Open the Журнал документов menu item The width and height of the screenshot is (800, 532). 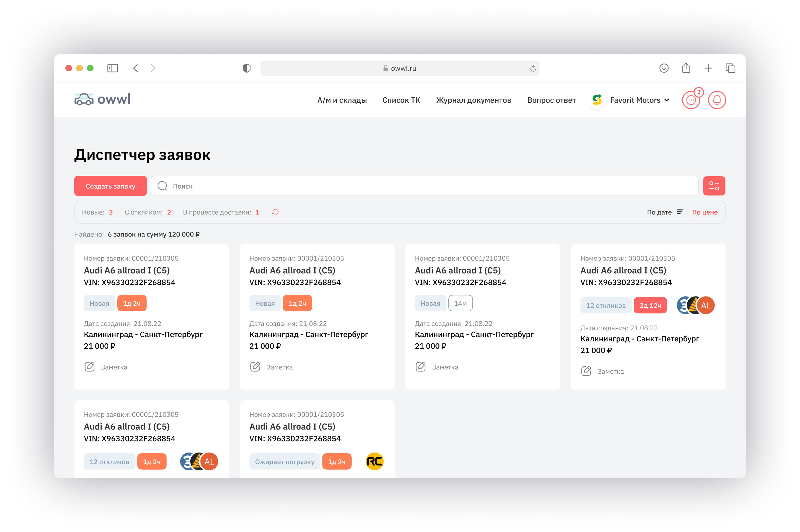point(474,100)
